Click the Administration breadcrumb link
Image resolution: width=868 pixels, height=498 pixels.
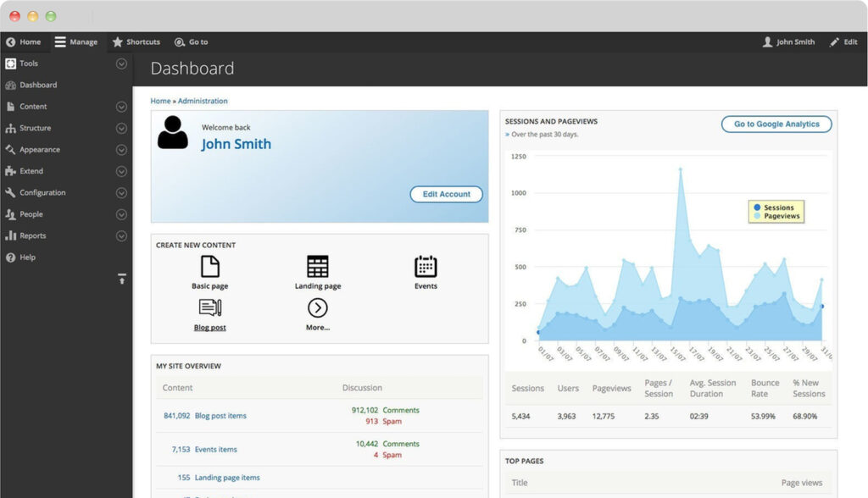coord(203,101)
